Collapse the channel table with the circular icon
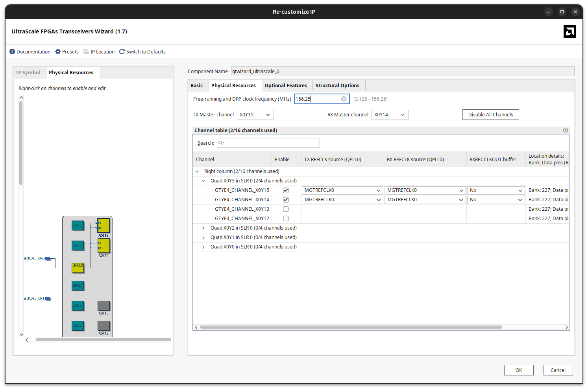The width and height of the screenshot is (588, 390). 566,130
